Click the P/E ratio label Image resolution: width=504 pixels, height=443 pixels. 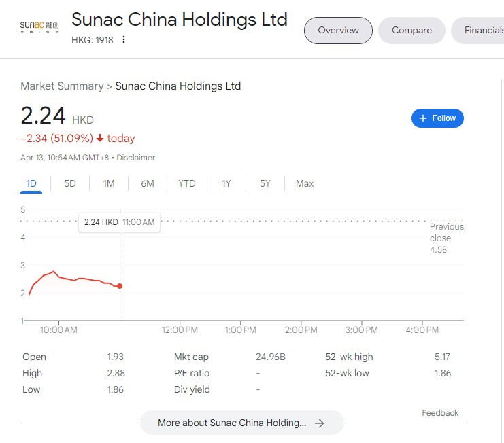coord(192,373)
